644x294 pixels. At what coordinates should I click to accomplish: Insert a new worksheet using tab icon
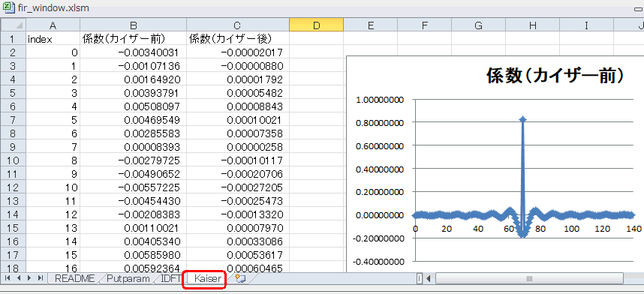[240, 278]
